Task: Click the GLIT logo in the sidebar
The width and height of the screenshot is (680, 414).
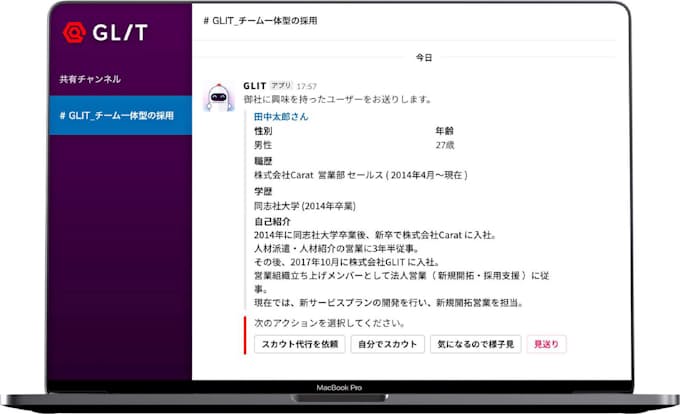Action: tap(106, 34)
